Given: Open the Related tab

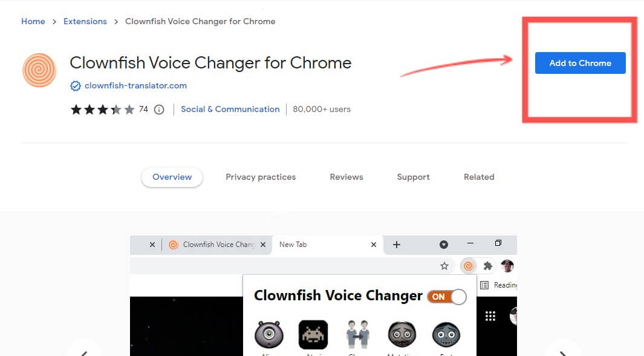Looking at the screenshot, I should click(479, 177).
